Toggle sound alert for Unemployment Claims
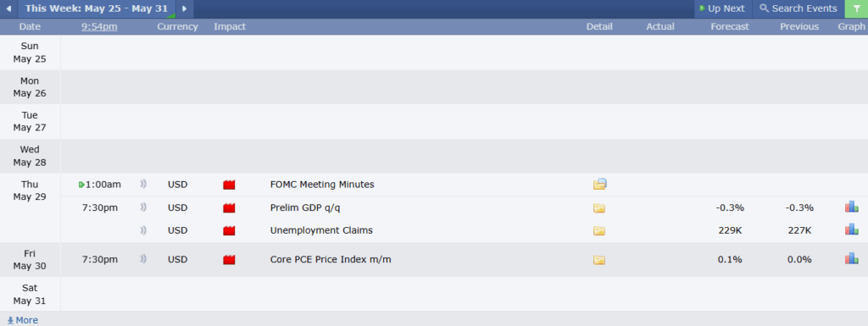This screenshot has height=326, width=868. pos(142,230)
